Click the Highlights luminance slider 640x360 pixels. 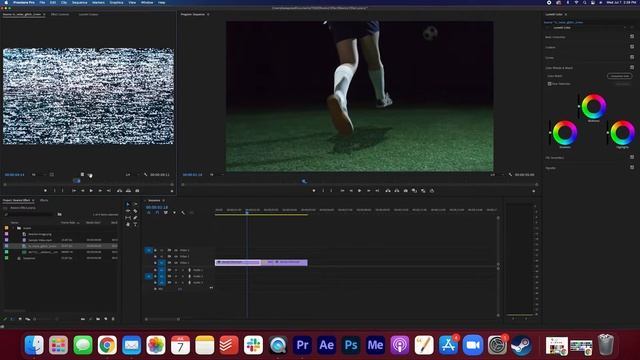[x=608, y=133]
